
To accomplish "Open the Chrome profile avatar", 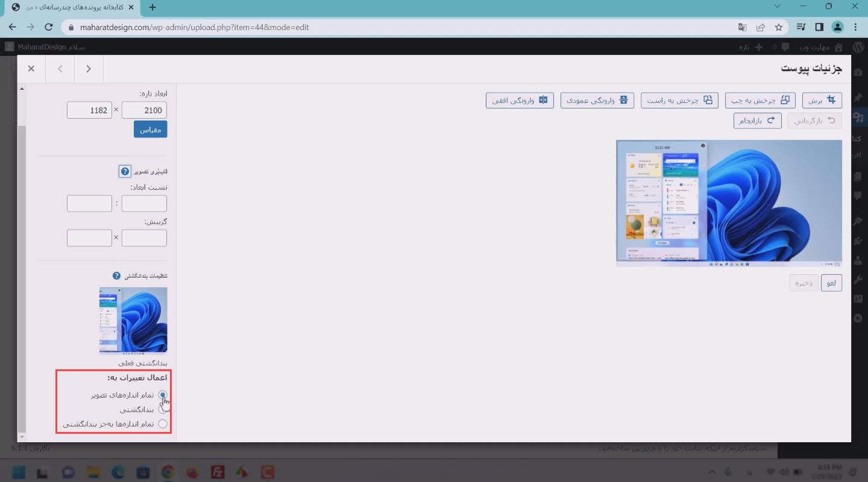I will (838, 27).
